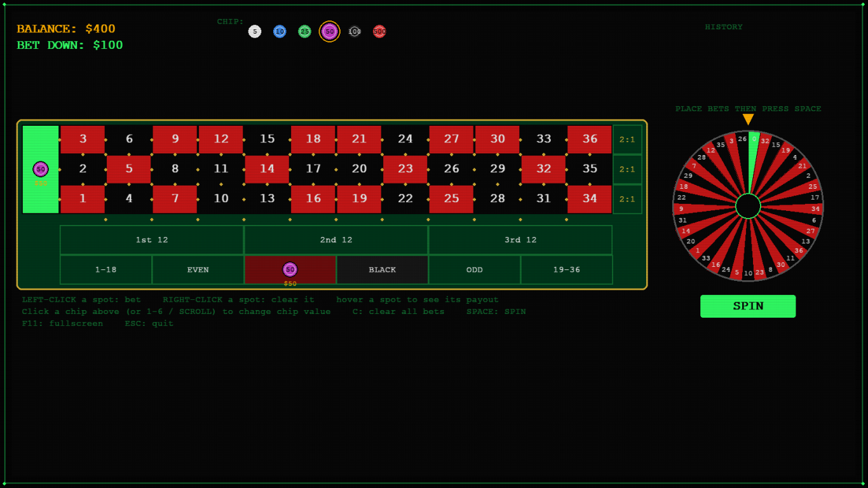Viewport: 868px width, 488px height.
Task: Bet on the BLACK outside spot
Action: click(383, 269)
